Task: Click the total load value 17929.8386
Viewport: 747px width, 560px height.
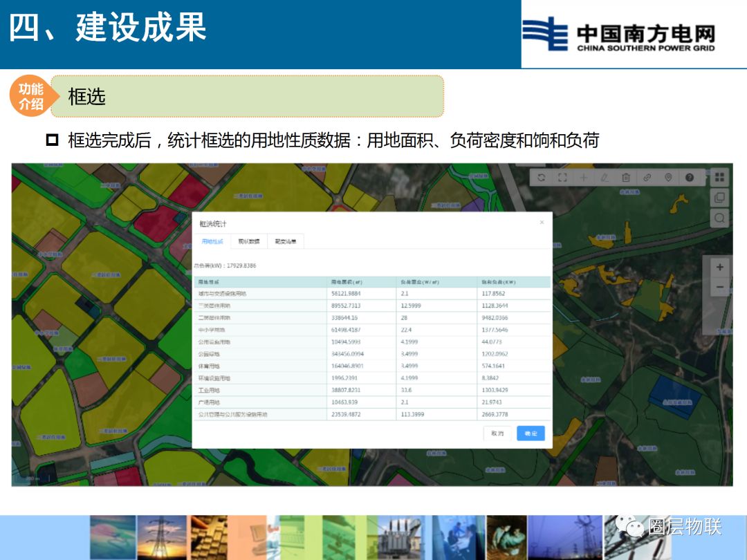Action: [241, 265]
